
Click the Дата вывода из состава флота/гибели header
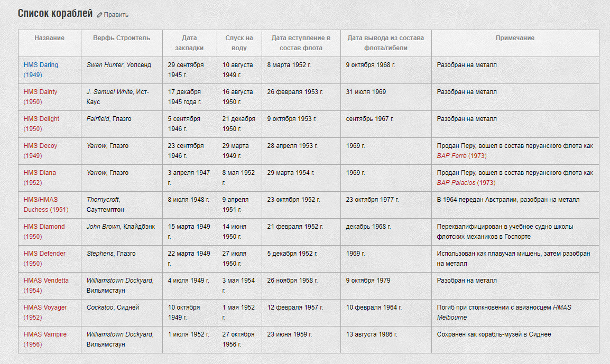386,43
